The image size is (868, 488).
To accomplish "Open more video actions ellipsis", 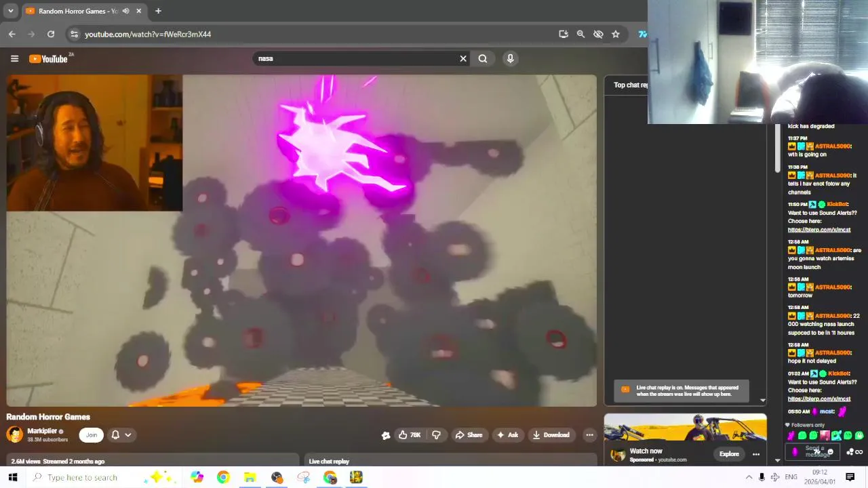I will pyautogui.click(x=589, y=435).
